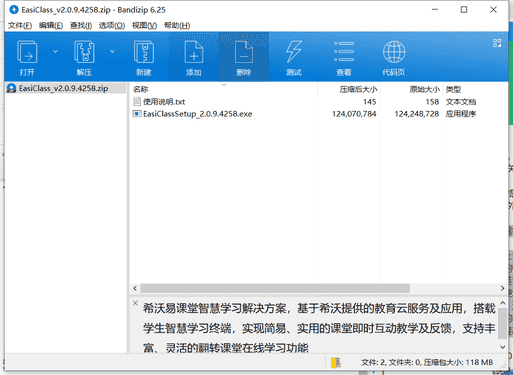Sort by the 压缩后大小 column header
513x375 pixels.
[349, 89]
